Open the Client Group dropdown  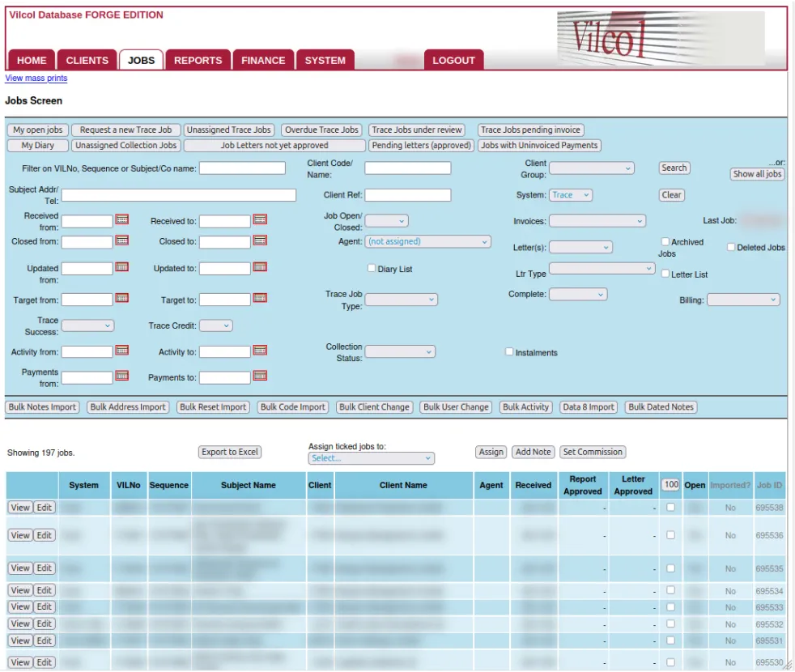[x=591, y=168]
